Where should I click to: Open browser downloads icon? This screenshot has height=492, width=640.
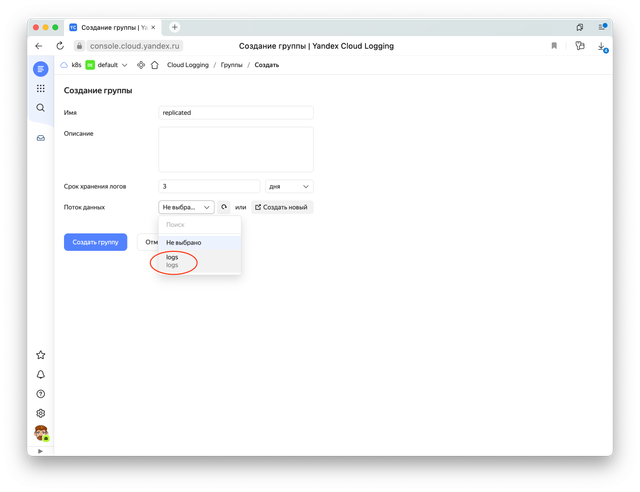click(x=602, y=46)
